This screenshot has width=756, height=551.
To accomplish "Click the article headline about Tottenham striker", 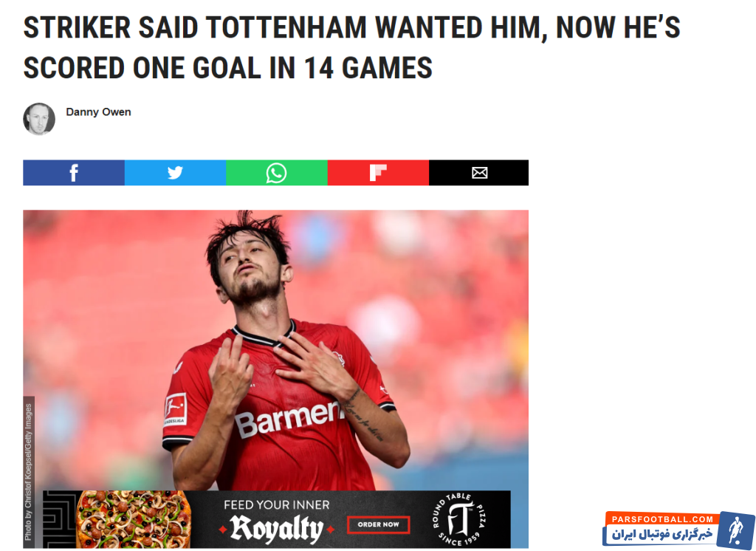I will [351, 47].
